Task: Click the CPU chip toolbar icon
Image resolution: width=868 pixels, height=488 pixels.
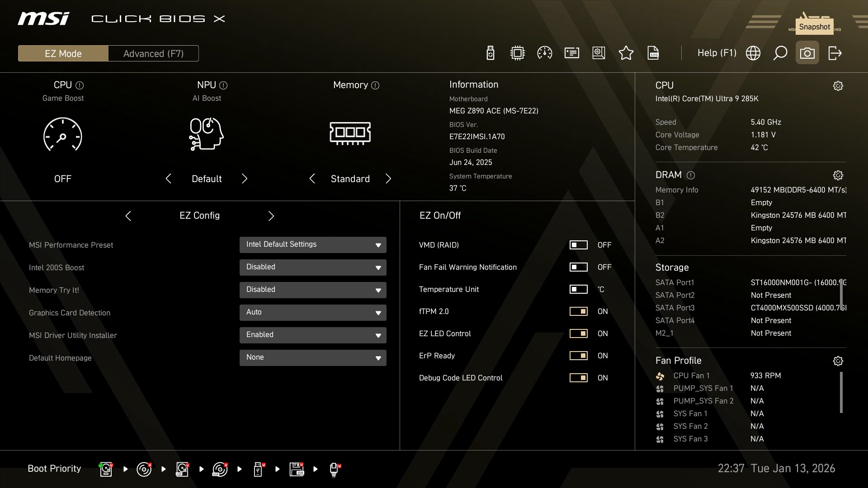Action: (517, 53)
